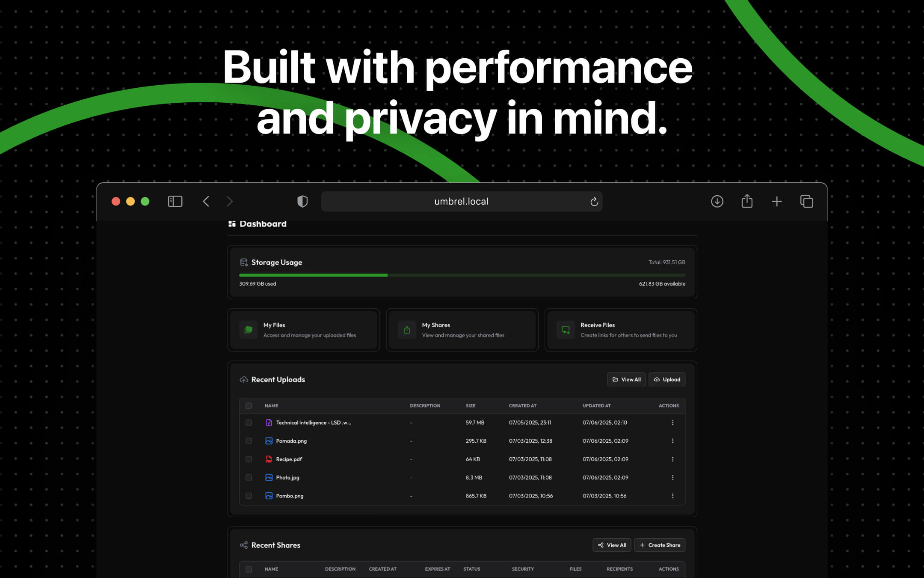This screenshot has width=924, height=578.
Task: Click the NAME column header
Action: 271,405
